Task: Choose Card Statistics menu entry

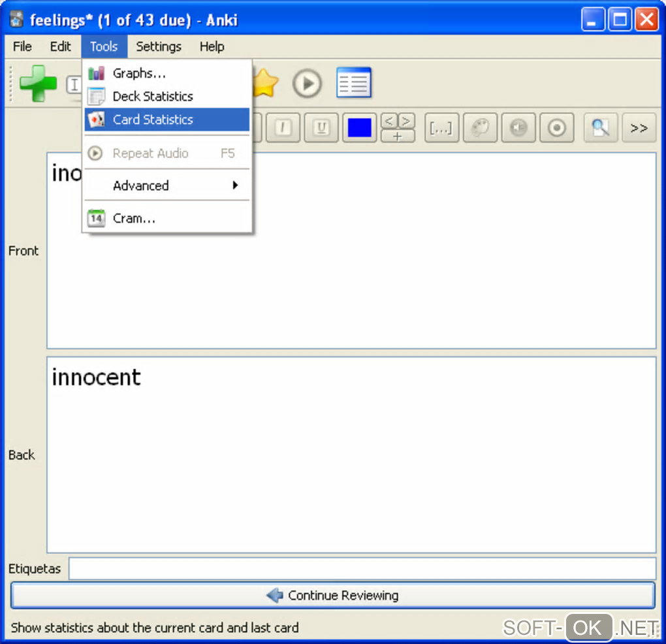Action: coord(167,120)
